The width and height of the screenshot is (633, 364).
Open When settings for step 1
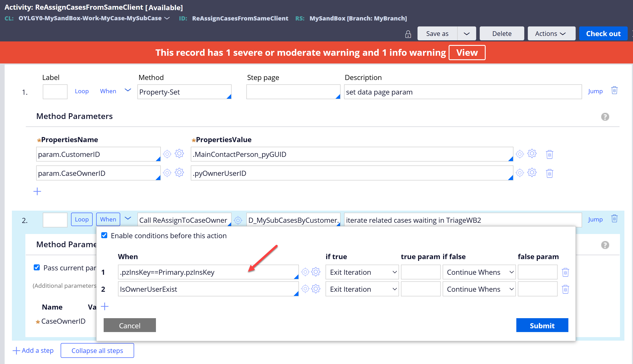108,91
